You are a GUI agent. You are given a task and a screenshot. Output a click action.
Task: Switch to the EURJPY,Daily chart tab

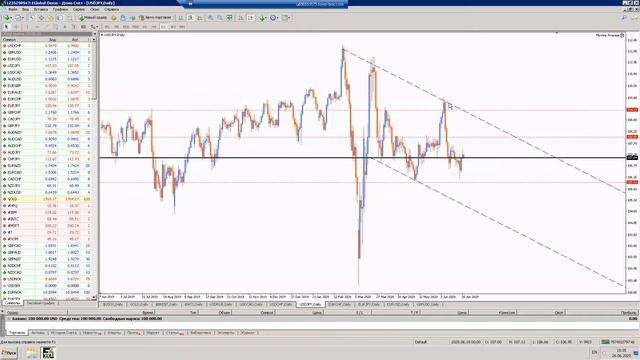point(369,304)
